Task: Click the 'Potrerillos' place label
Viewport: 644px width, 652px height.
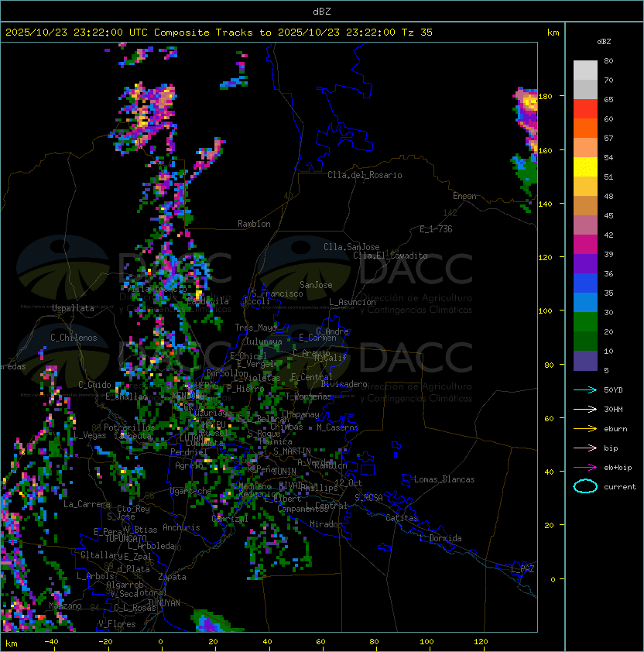Action: click(x=129, y=427)
